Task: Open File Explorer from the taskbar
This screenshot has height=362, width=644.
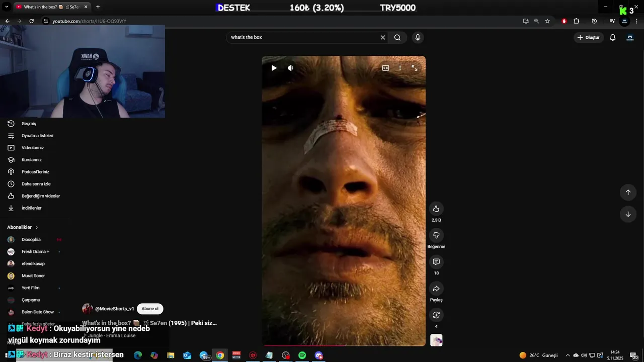Action: (x=171, y=355)
